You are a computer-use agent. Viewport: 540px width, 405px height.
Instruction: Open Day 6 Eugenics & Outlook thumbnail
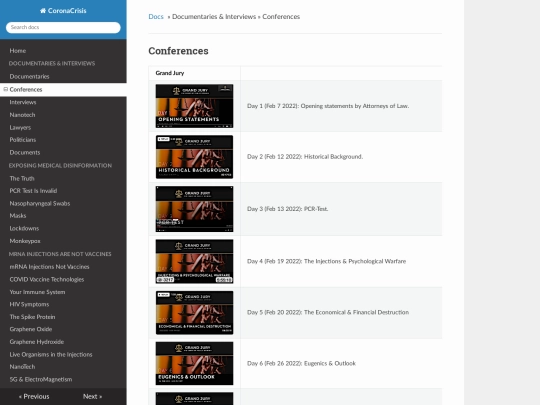tap(194, 363)
